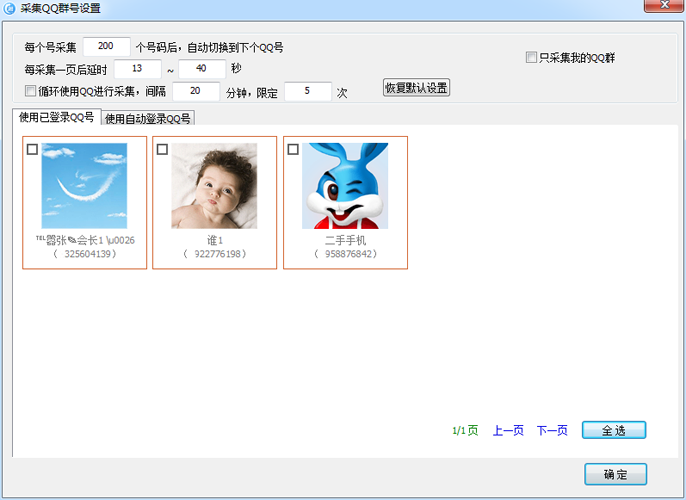686x500 pixels.
Task: Click the nickname text 谁1
Action: [215, 240]
